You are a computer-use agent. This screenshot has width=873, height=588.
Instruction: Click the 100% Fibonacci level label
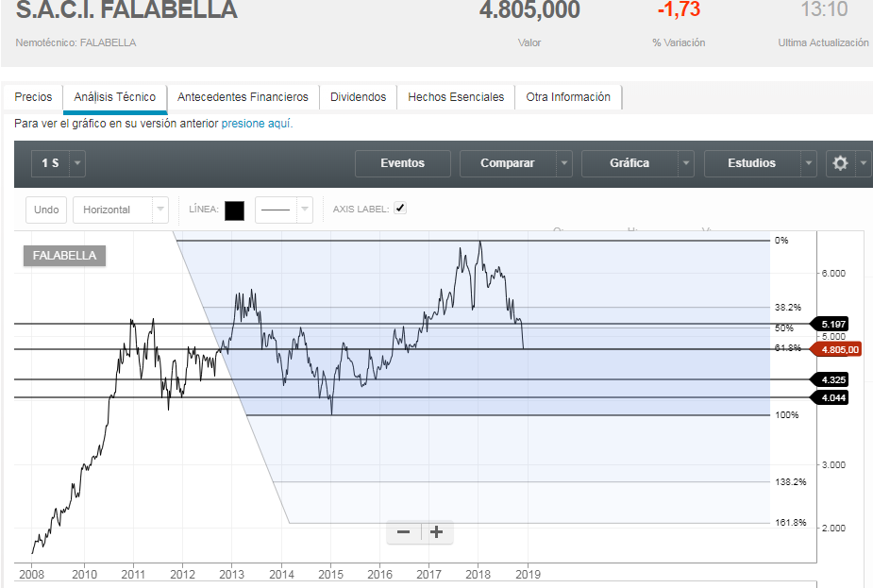click(x=787, y=415)
